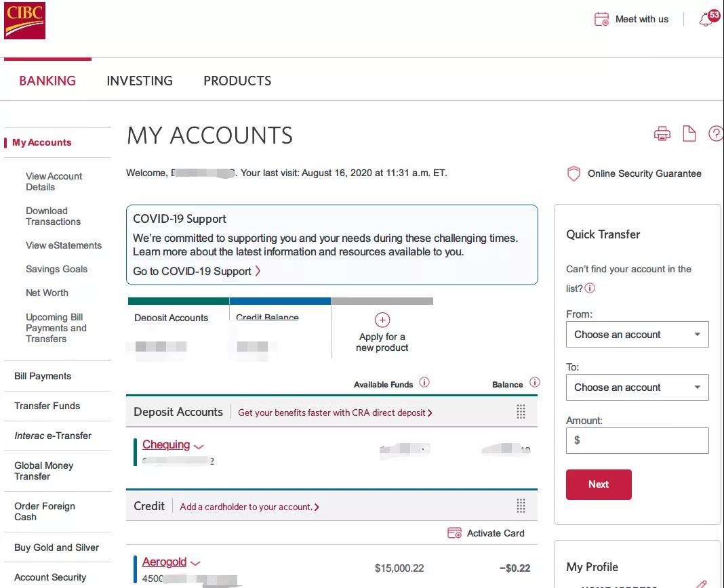Click the plus icon to apply for product
724x588 pixels.
382,320
